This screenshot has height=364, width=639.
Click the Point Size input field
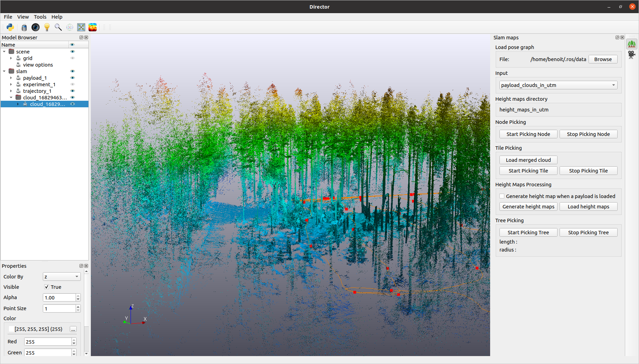[59, 308]
